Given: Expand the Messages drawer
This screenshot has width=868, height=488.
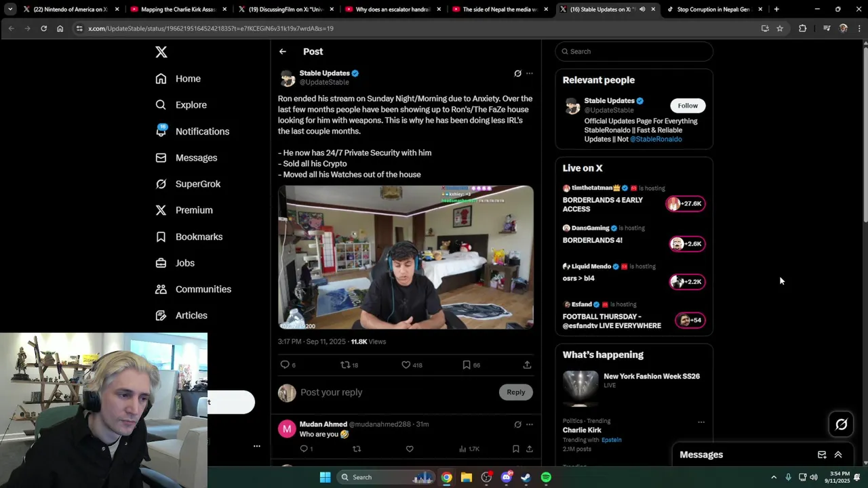Looking at the screenshot, I should 838,455.
